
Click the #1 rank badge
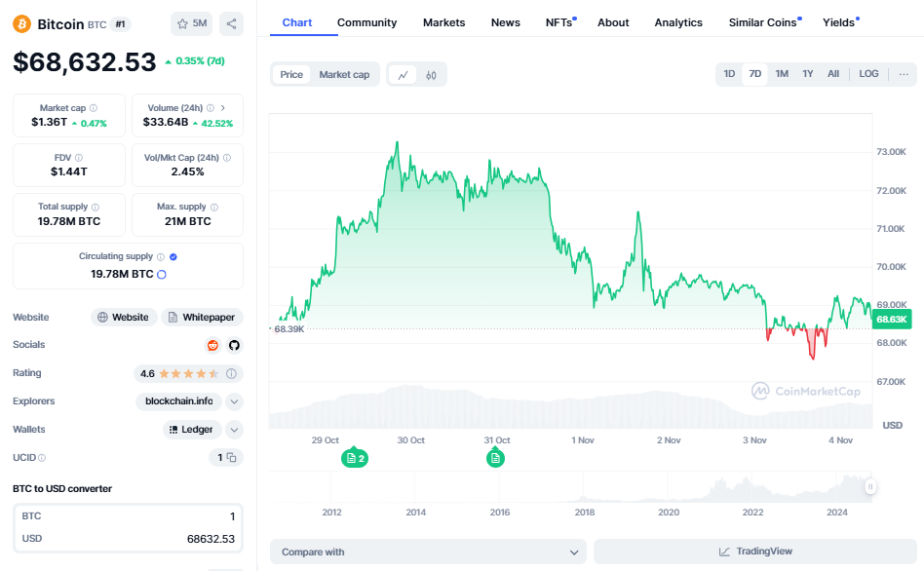click(120, 24)
